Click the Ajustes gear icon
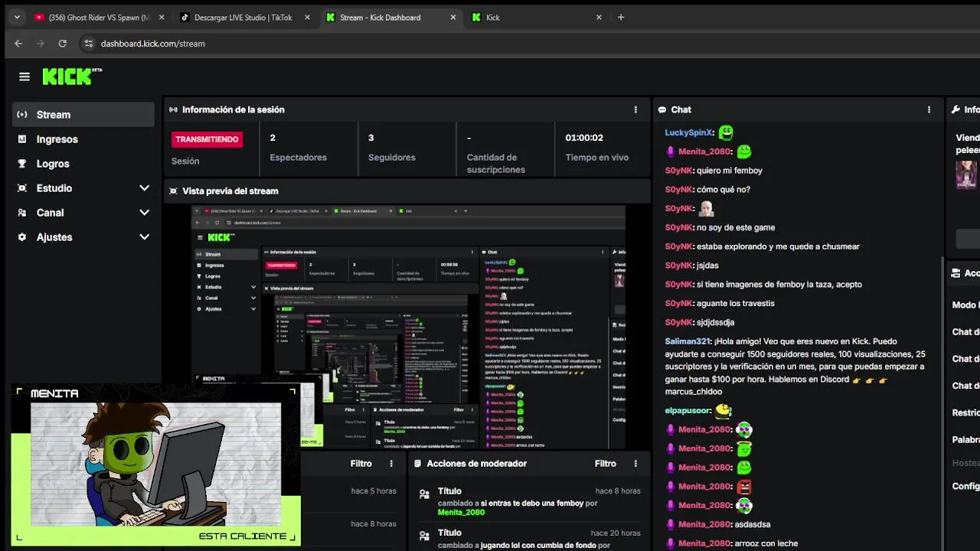This screenshot has width=980, height=551. tap(22, 237)
